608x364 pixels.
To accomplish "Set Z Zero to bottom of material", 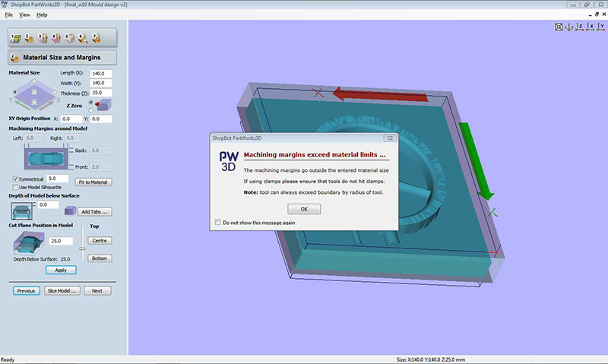I will (x=90, y=109).
